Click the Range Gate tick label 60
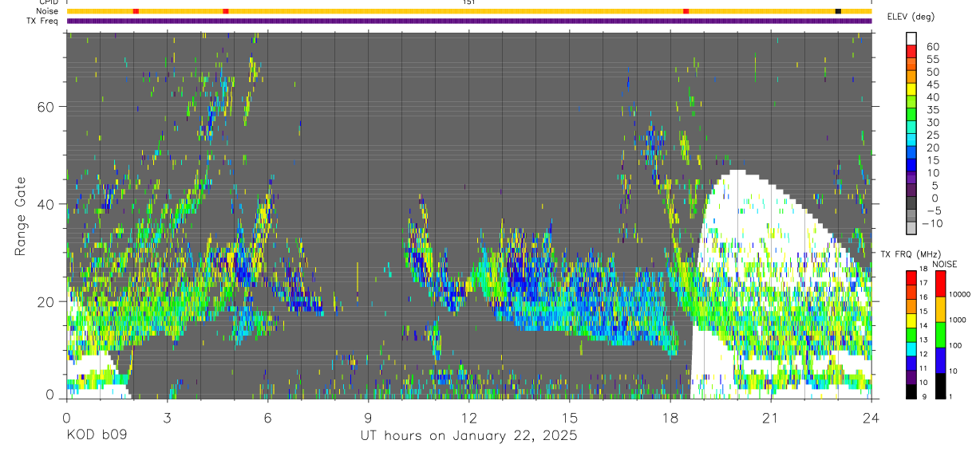The image size is (980, 452). tap(45, 107)
